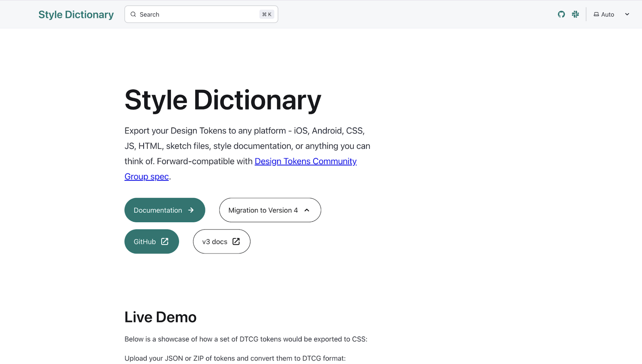Click the search magnifier icon
The width and height of the screenshot is (642, 364).
(133, 14)
